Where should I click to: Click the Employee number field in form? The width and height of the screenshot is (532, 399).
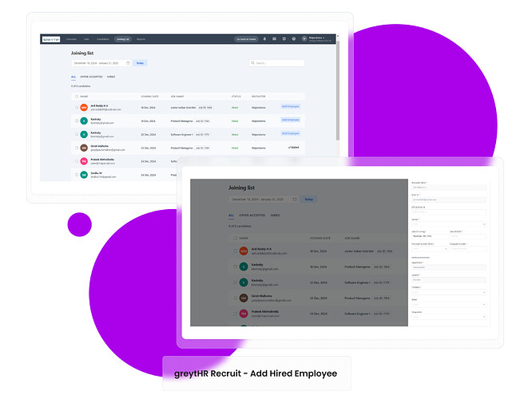(468, 248)
